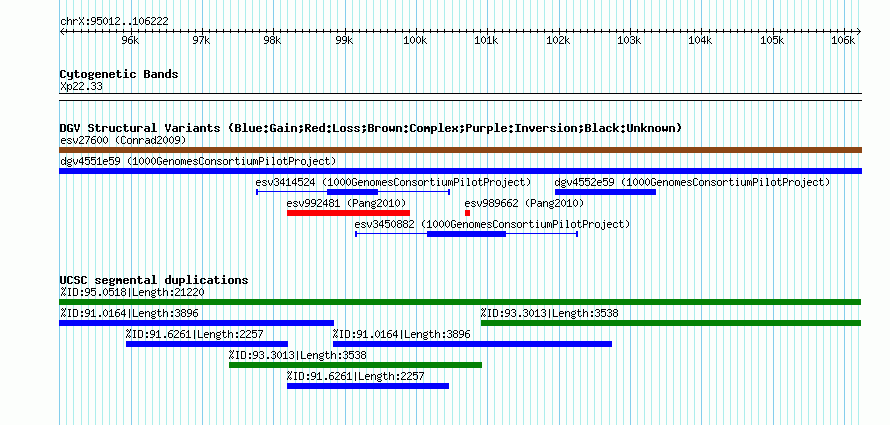Click the 96k ruler tick label
Viewport: 890px width, 425px height.
click(130, 41)
